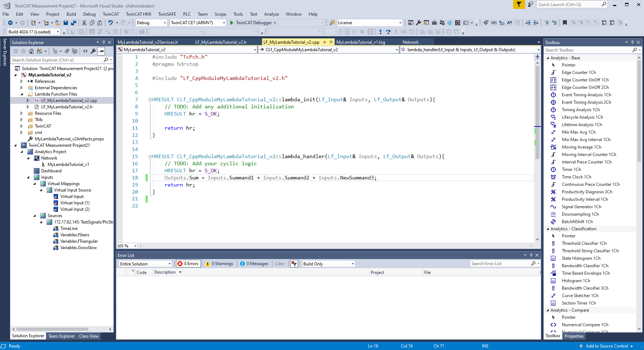Screen dimensions: 644x350
Task: Click the Team Explorer people icon in toolbar
Action: 442,23
